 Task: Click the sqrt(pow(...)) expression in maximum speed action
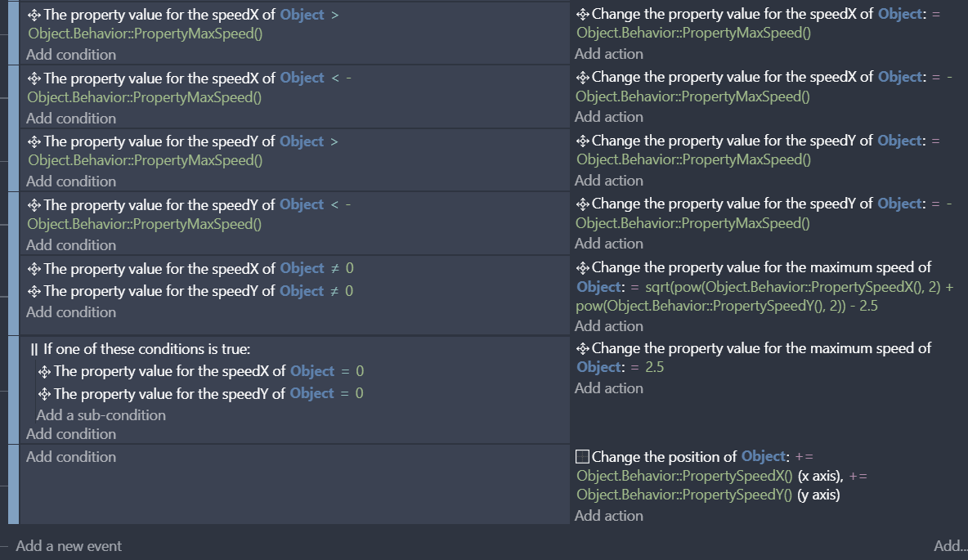[x=765, y=297]
